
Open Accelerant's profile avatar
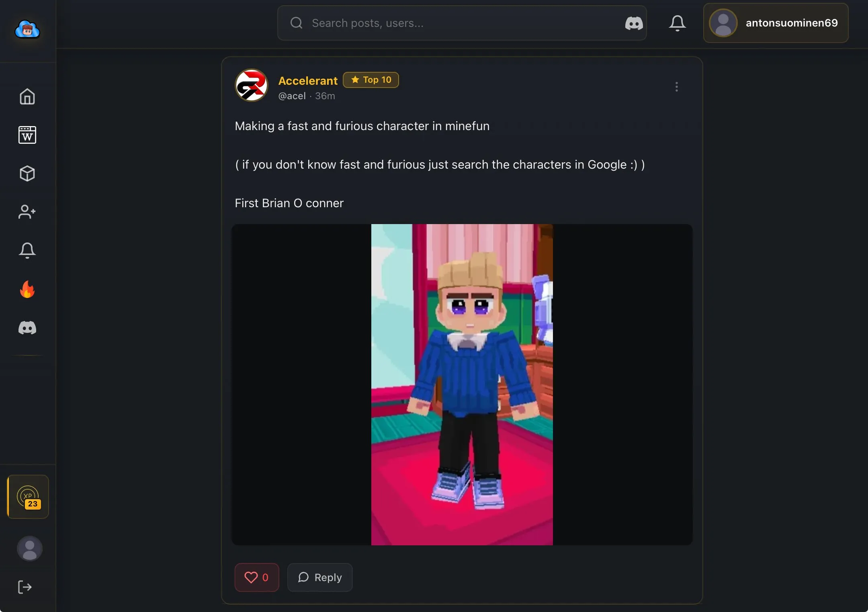252,85
